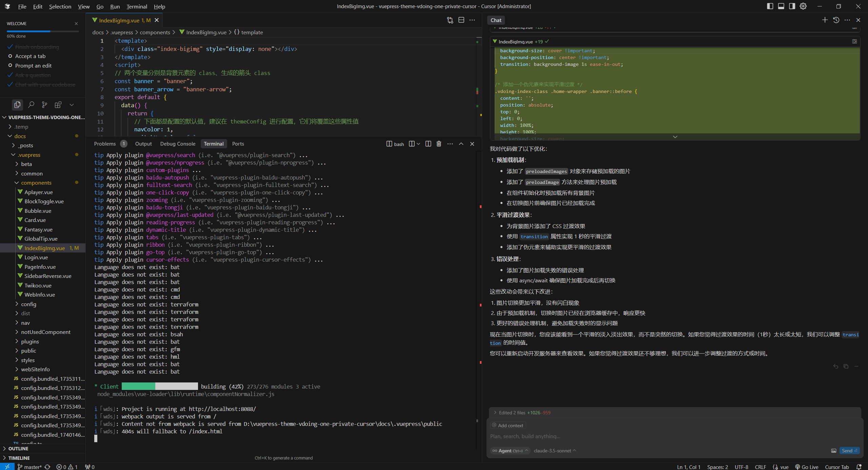The image size is (868, 470).
Task: Split the terminal
Action: pos(428,144)
